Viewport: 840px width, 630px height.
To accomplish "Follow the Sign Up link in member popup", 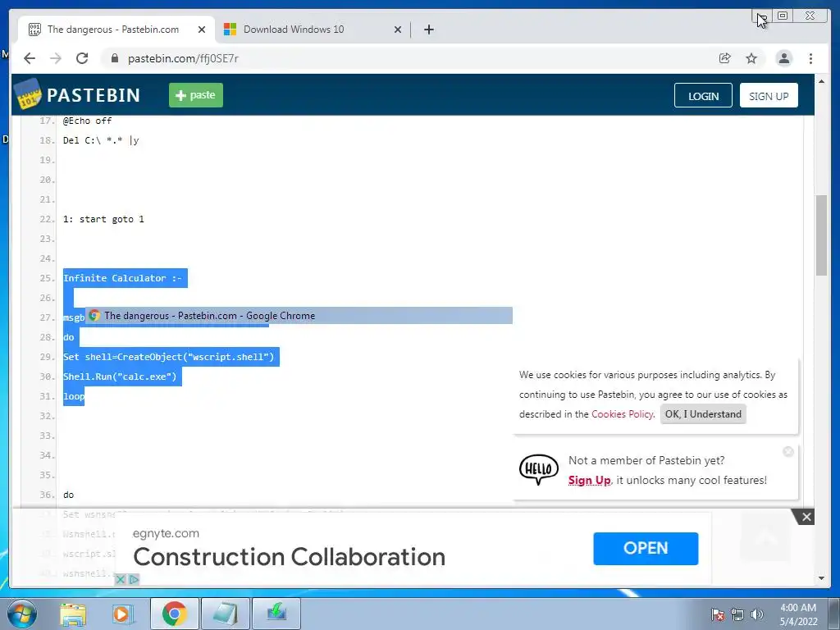I will 589,480.
